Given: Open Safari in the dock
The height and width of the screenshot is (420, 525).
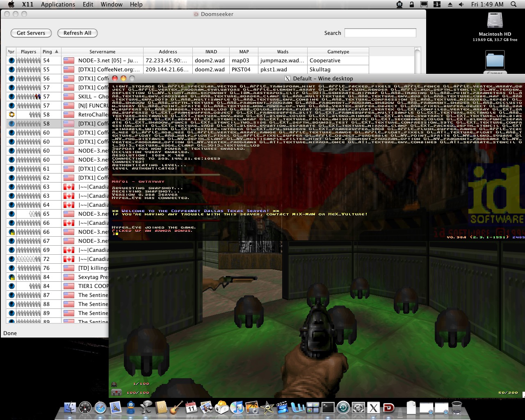Looking at the screenshot, I should click(x=100, y=408).
